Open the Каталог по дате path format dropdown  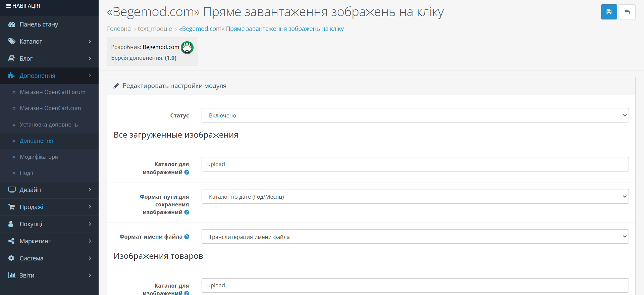click(x=415, y=196)
